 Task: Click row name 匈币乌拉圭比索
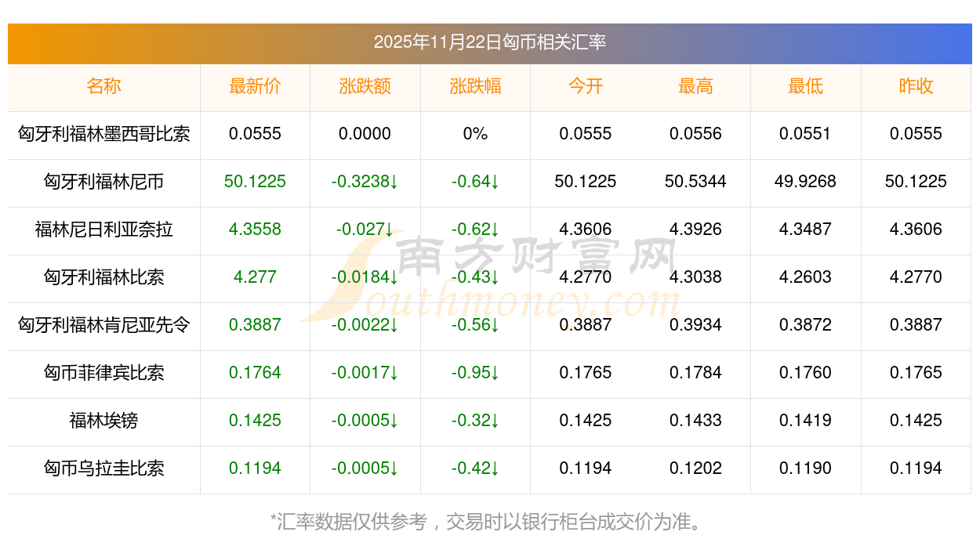(x=104, y=468)
